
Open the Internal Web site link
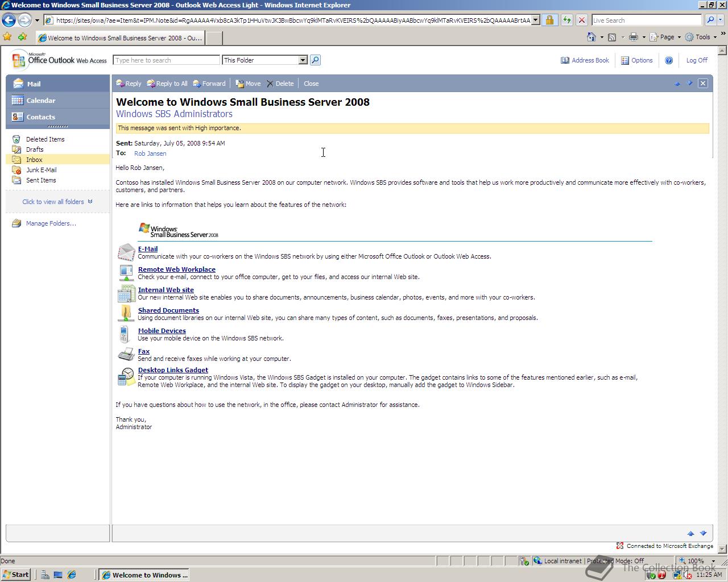(x=166, y=290)
